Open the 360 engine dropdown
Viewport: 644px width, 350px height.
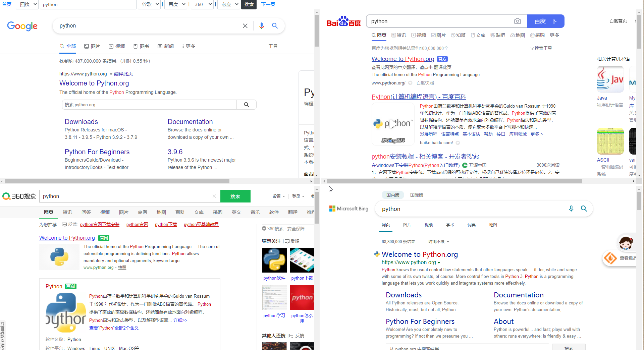click(203, 4)
